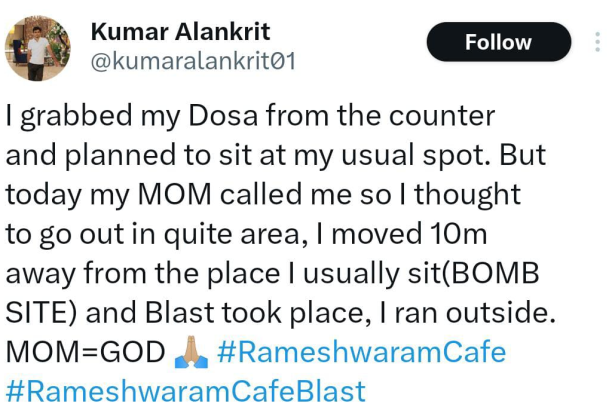Open the #RameshwaramCafeBlast hashtag

(x=186, y=390)
